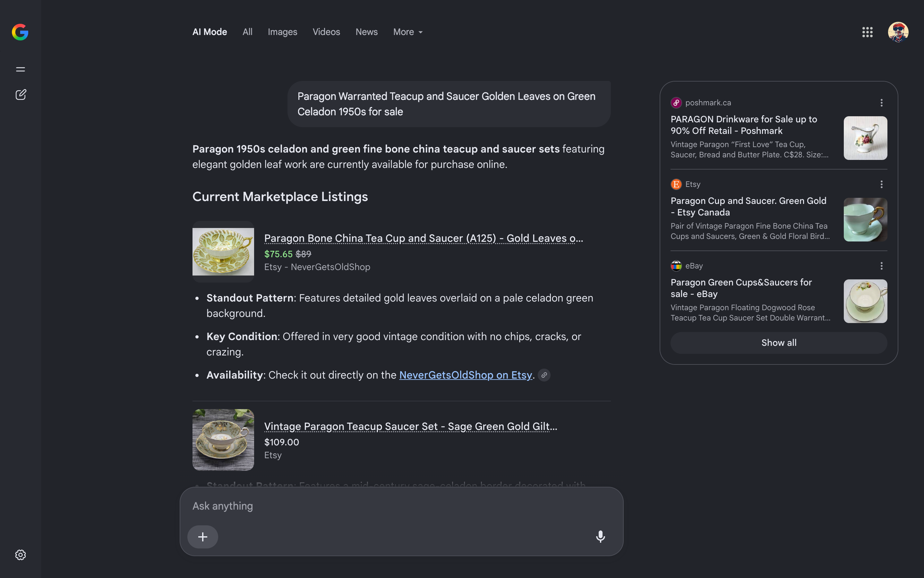The width and height of the screenshot is (924, 578).
Task: Open Paragon Green Cups&Saucers eBay result
Action: (741, 288)
